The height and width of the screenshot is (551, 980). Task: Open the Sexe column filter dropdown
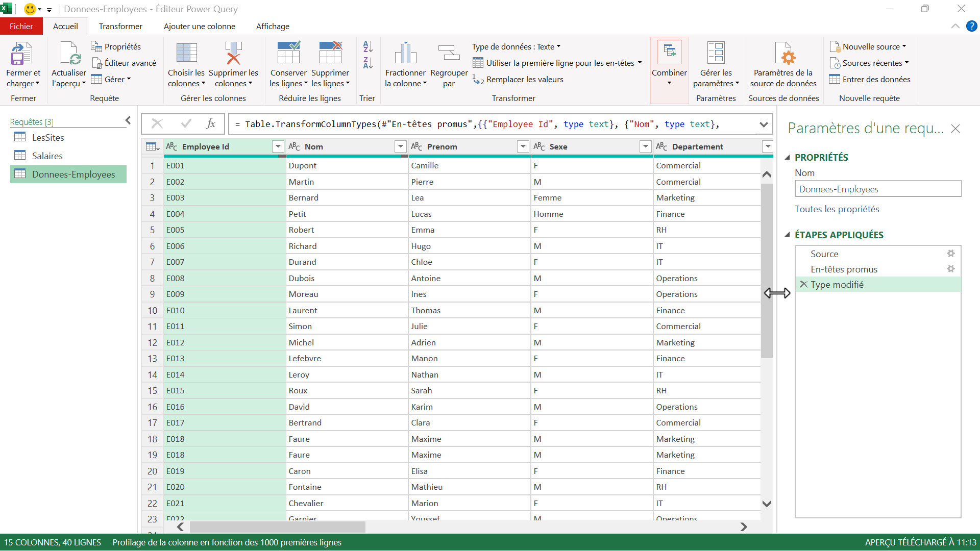point(645,147)
